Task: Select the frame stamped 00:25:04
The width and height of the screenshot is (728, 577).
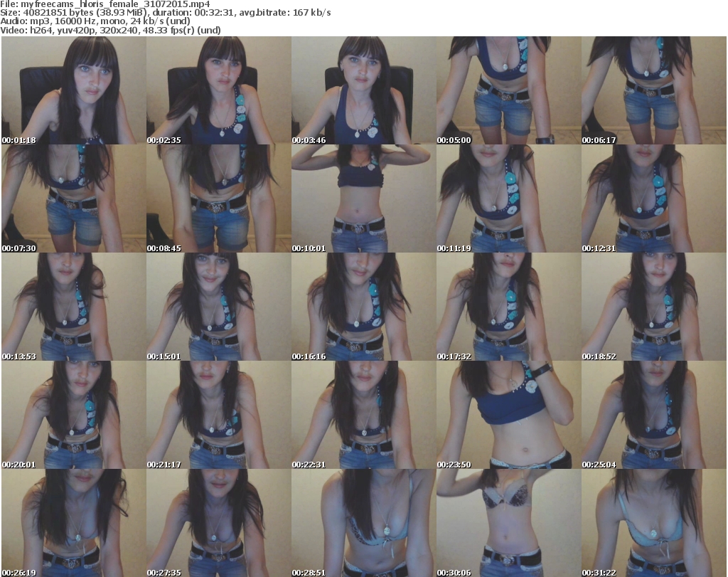Action: click(x=654, y=415)
